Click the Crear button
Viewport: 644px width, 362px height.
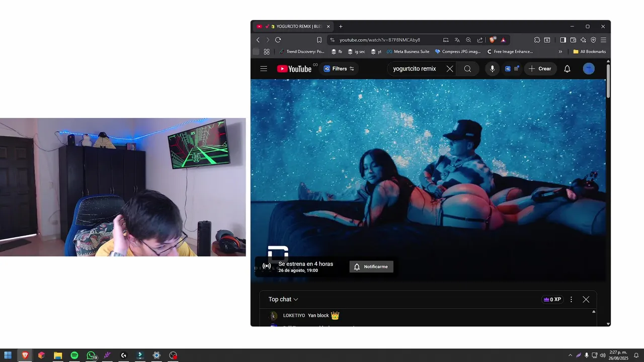point(540,69)
